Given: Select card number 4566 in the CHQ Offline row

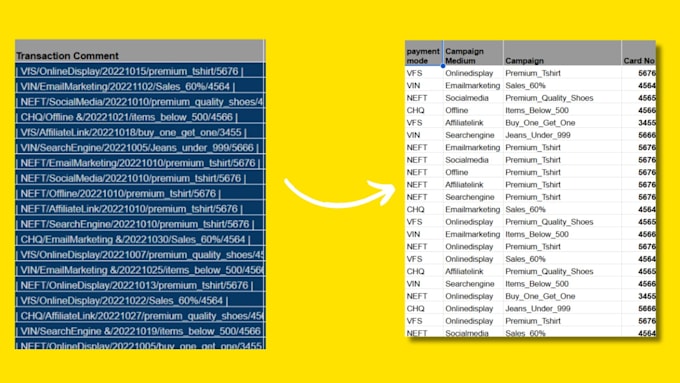Looking at the screenshot, I should click(x=647, y=110).
